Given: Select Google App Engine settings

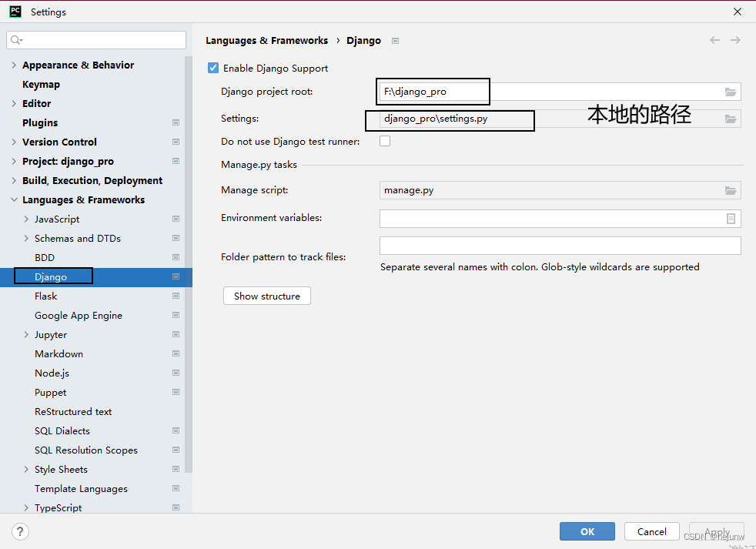Looking at the screenshot, I should 79,316.
